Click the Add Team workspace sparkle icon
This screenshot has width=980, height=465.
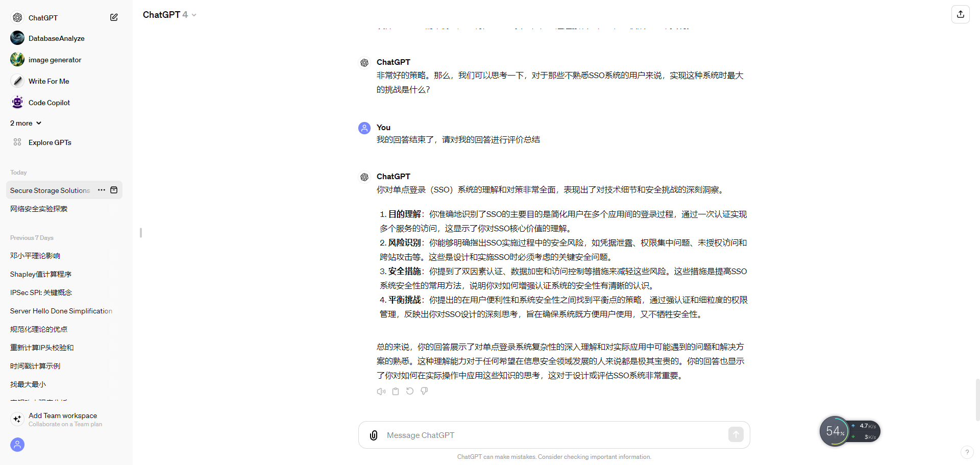[17, 419]
